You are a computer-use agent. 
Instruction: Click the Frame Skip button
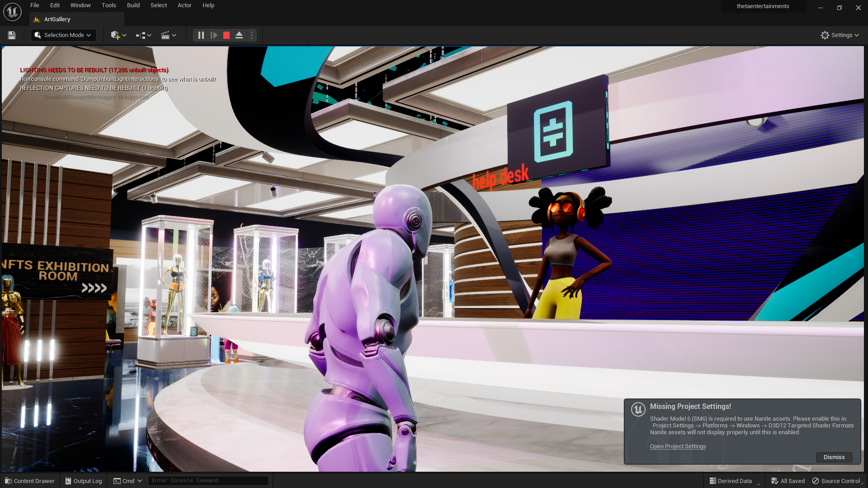[x=214, y=35]
